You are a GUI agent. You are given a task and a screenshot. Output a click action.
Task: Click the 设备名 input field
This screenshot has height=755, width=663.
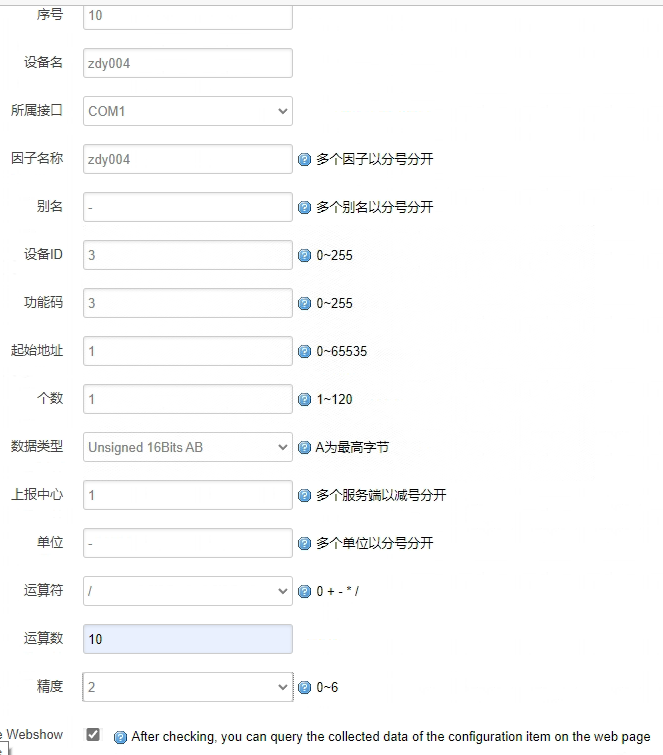(x=188, y=63)
